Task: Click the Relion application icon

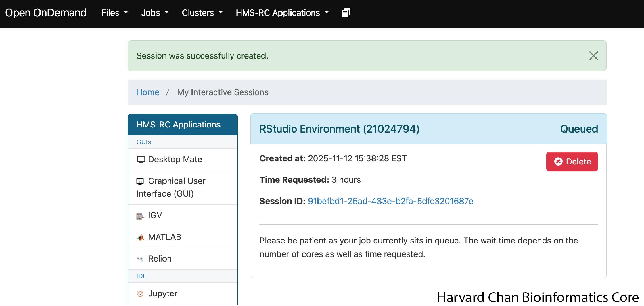Action: [140, 259]
